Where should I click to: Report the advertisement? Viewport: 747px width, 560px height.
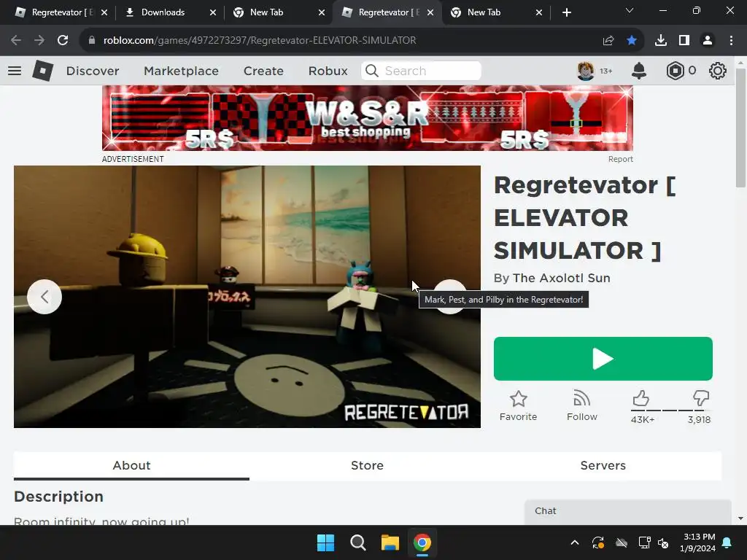tap(620, 159)
